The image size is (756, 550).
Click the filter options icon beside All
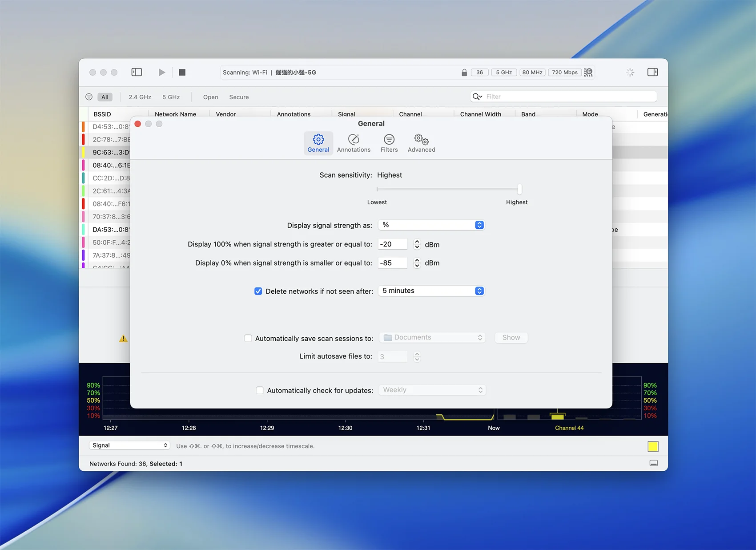[89, 97]
